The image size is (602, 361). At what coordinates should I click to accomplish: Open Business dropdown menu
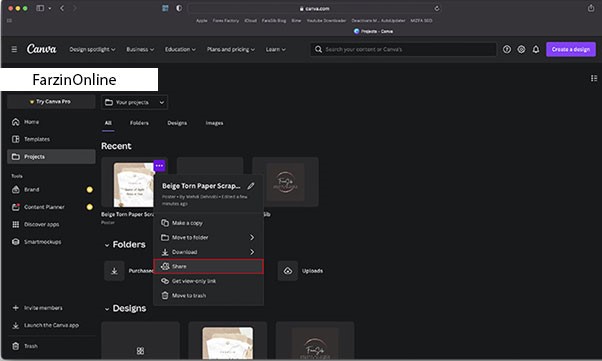point(140,49)
